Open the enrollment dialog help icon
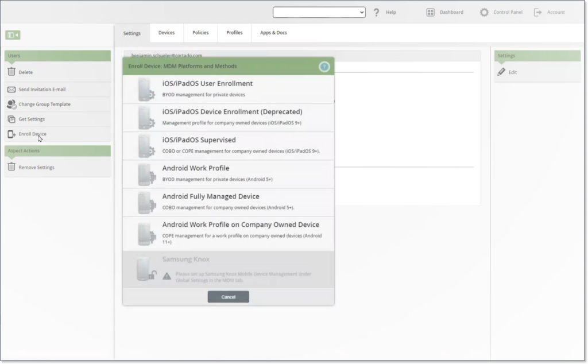This screenshot has width=588, height=364. point(324,67)
